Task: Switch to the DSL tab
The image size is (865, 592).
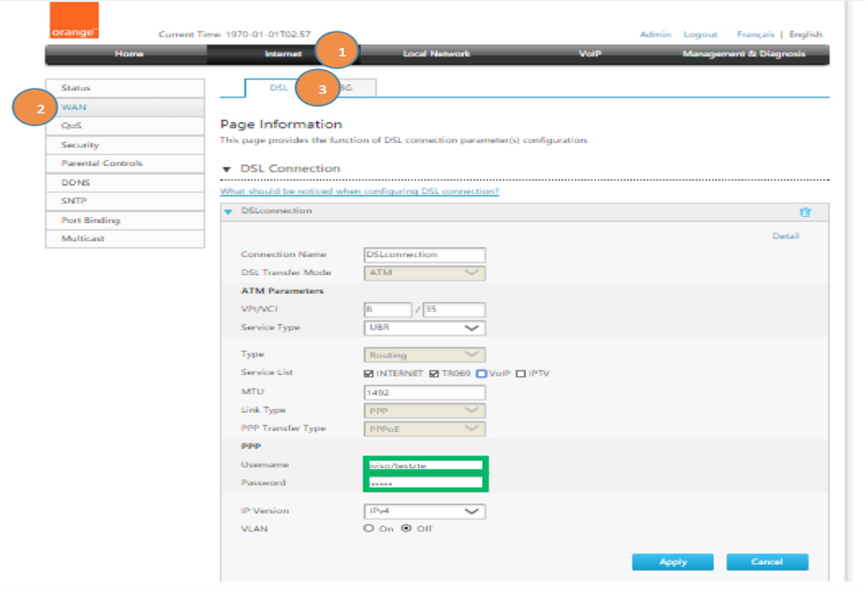Action: [x=278, y=88]
